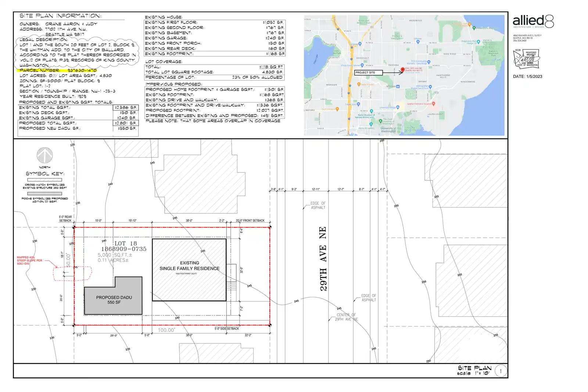Click the circled sheet number 1
Screen dimensions: 588x392
click(501, 371)
